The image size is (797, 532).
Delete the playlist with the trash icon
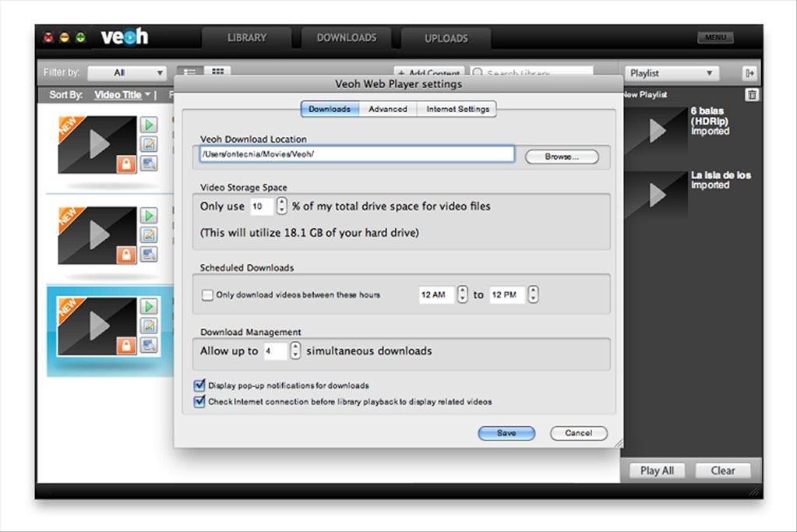(x=752, y=94)
